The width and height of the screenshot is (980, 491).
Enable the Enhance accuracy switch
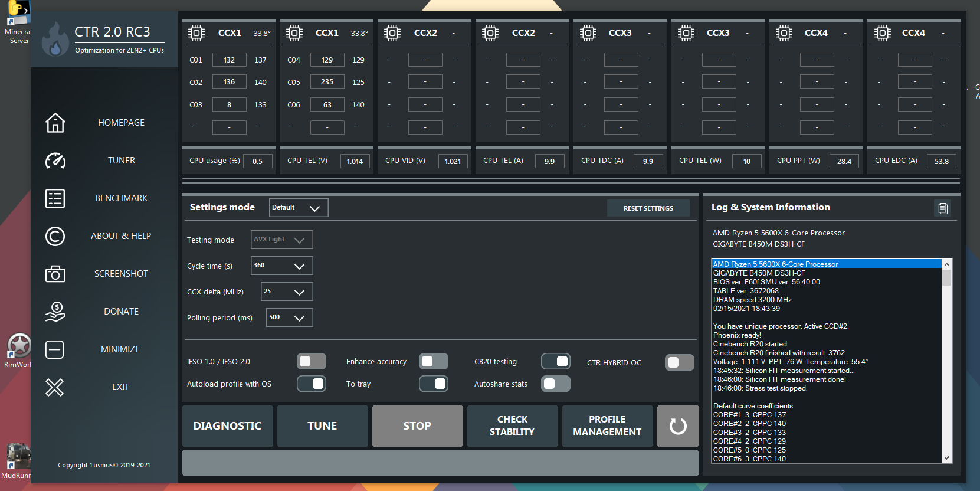click(x=434, y=361)
